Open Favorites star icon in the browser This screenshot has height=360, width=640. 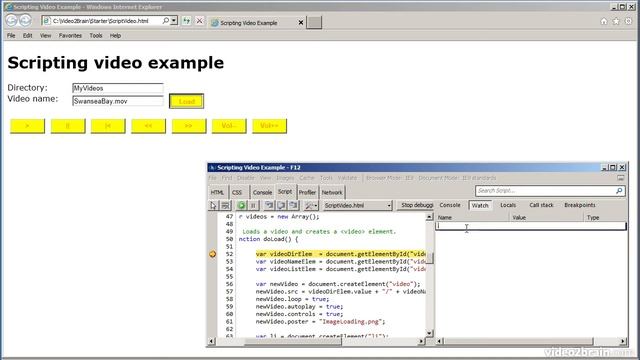coord(616,21)
